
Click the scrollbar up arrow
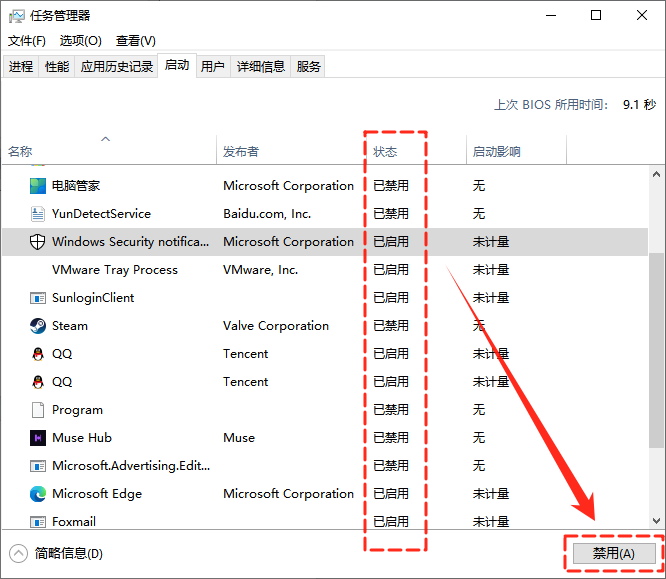[x=656, y=174]
